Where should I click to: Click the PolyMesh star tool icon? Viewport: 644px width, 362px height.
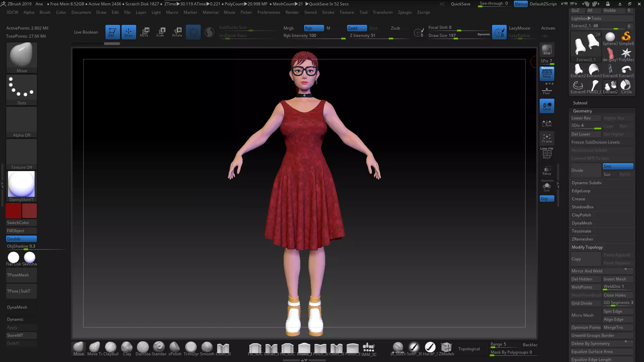point(626,55)
